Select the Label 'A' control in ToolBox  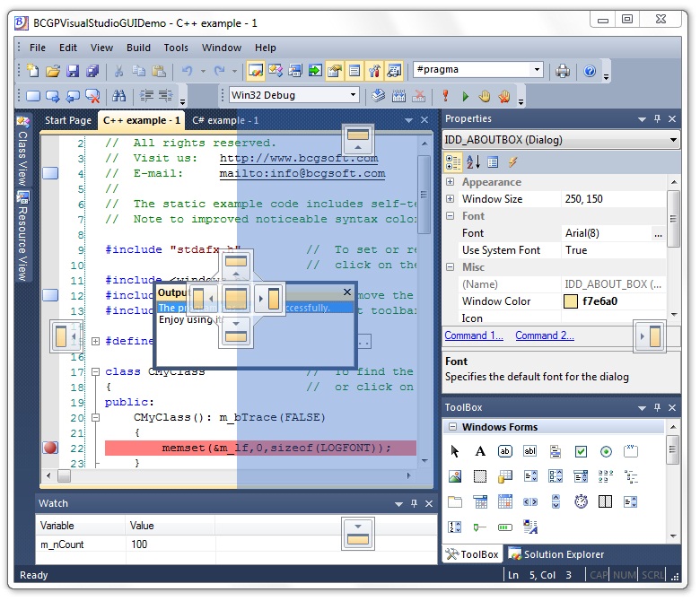point(480,451)
